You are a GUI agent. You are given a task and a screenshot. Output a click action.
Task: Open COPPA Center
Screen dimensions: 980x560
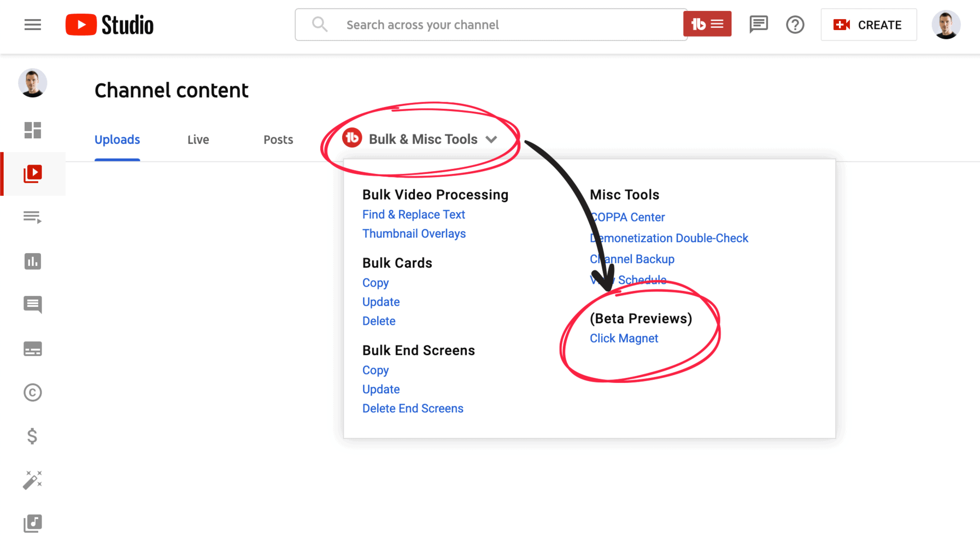(x=627, y=217)
